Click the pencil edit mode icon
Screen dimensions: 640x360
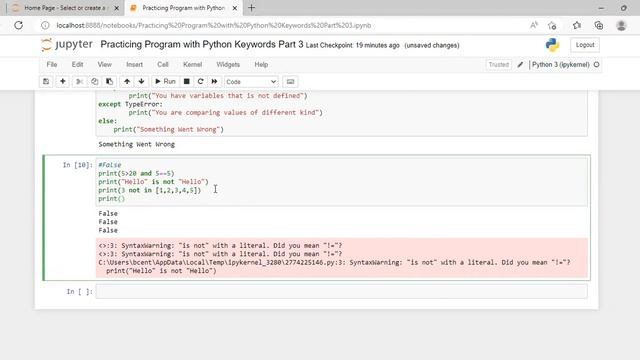click(x=520, y=64)
